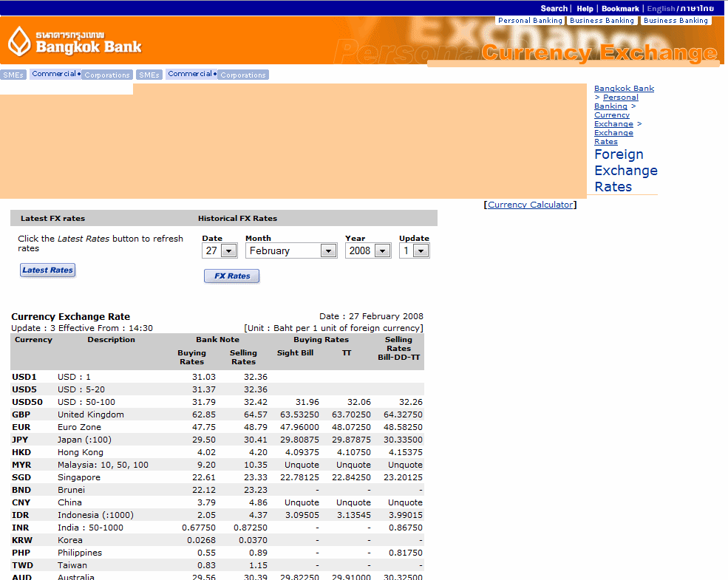
Task: Select the BND currency code cell
Action: pyautogui.click(x=21, y=490)
